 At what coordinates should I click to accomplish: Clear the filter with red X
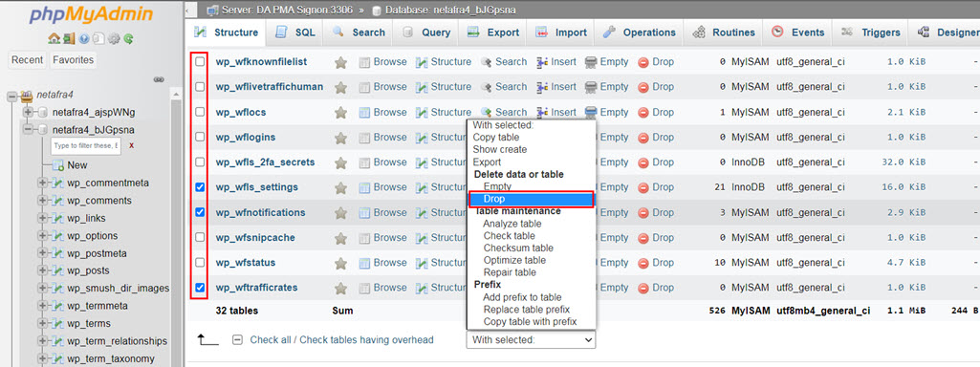(x=131, y=145)
